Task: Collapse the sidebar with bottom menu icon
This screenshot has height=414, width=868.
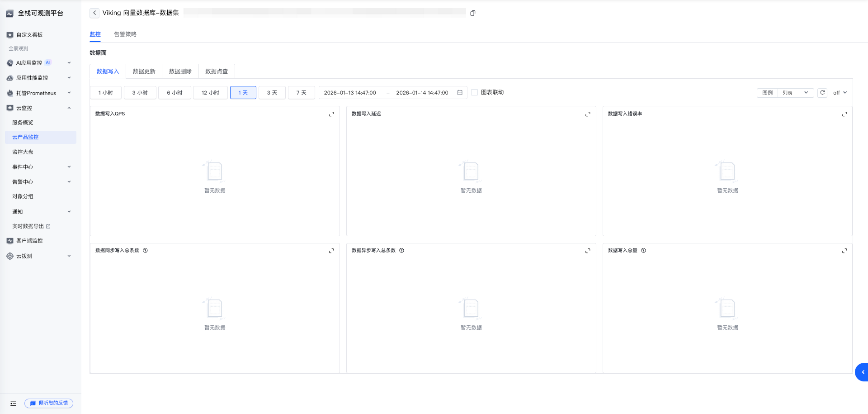Action: 13,403
